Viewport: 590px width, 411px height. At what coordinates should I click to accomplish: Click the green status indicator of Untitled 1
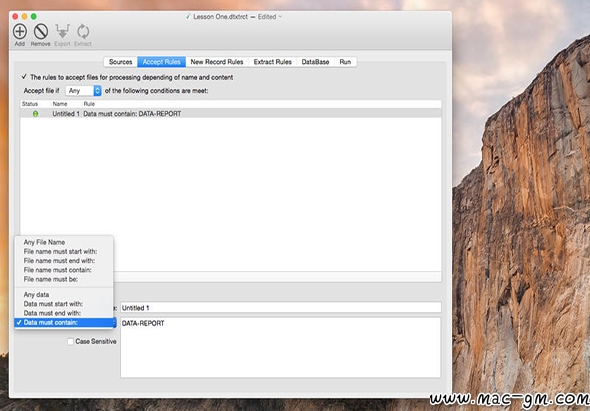[35, 114]
